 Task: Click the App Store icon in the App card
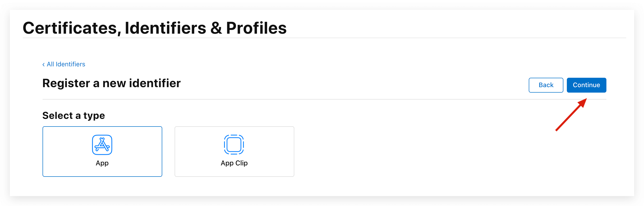point(102,145)
